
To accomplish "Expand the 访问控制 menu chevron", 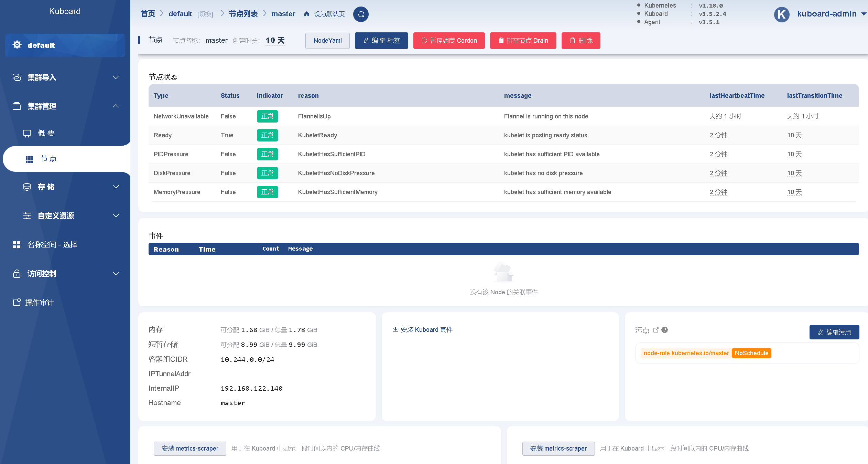I will [x=116, y=274].
